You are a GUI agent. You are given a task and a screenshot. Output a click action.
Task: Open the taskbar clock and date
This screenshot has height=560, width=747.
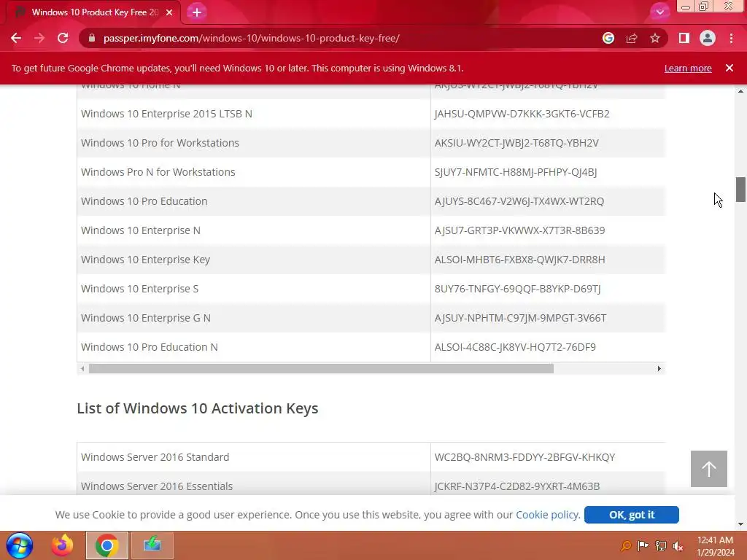pos(716,546)
